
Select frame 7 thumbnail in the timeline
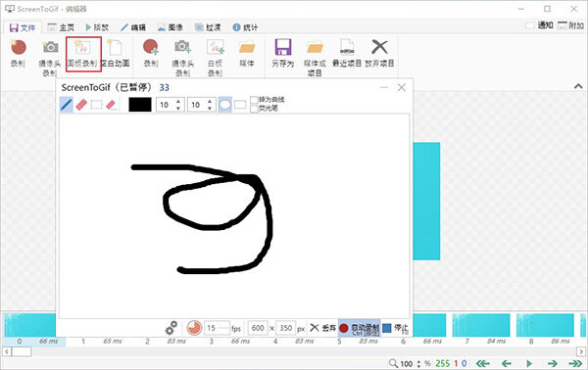pos(481,325)
